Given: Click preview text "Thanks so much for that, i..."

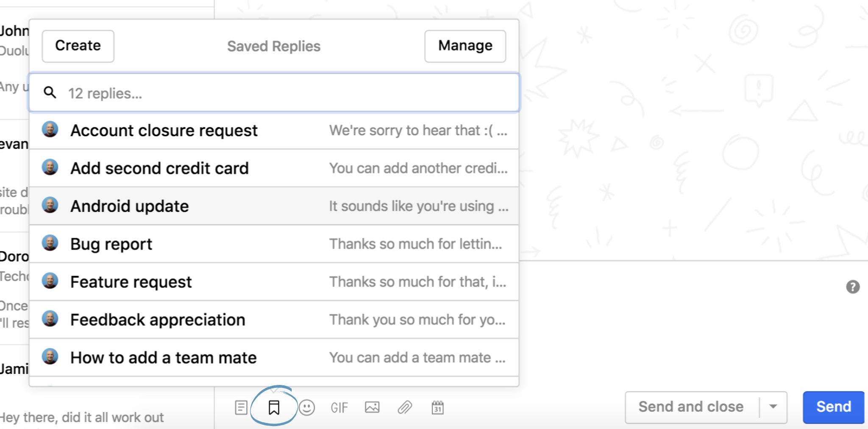Looking at the screenshot, I should pyautogui.click(x=418, y=282).
